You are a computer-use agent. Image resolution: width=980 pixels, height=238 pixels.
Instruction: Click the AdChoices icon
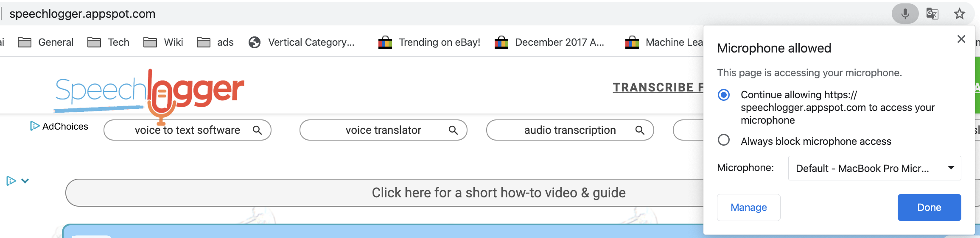(x=34, y=126)
